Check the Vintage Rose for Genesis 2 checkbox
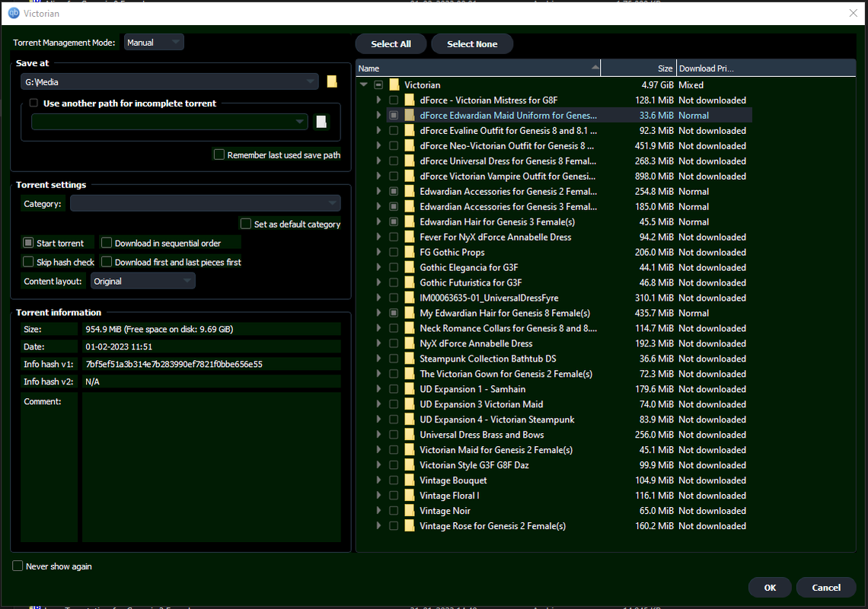Viewport: 868px width, 609px height. pyautogui.click(x=394, y=526)
